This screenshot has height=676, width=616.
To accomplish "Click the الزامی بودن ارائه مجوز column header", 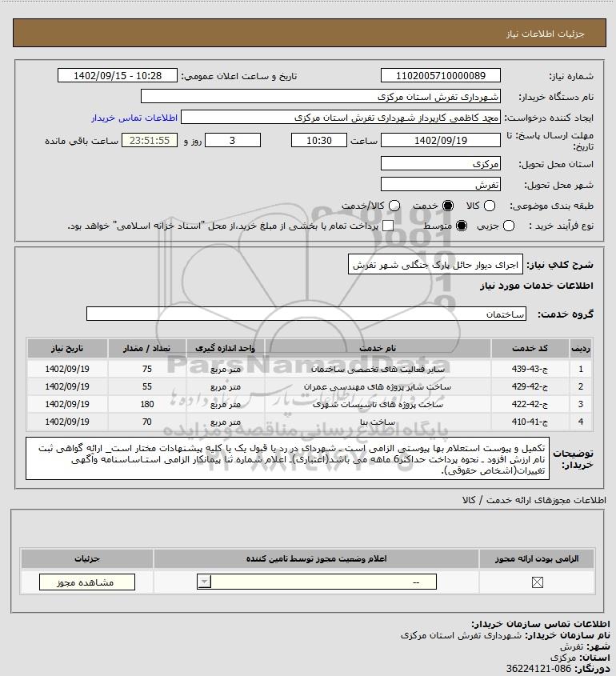I will (537, 558).
